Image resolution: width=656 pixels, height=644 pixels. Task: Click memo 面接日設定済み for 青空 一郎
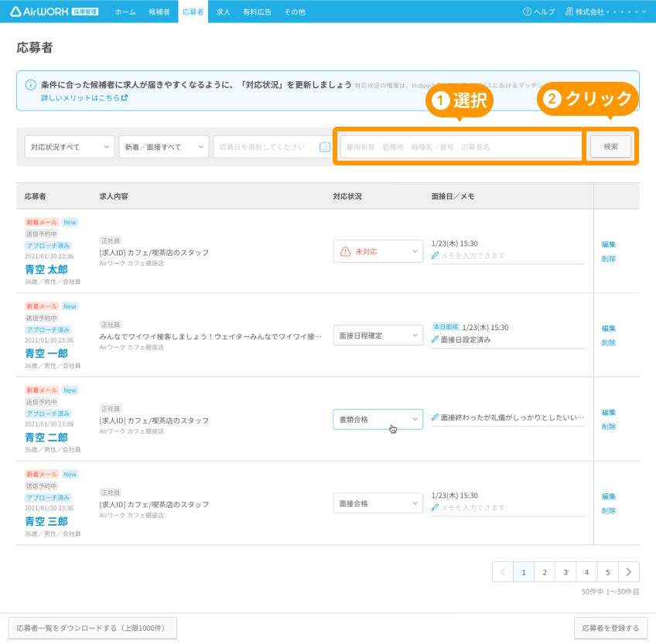pos(466,339)
